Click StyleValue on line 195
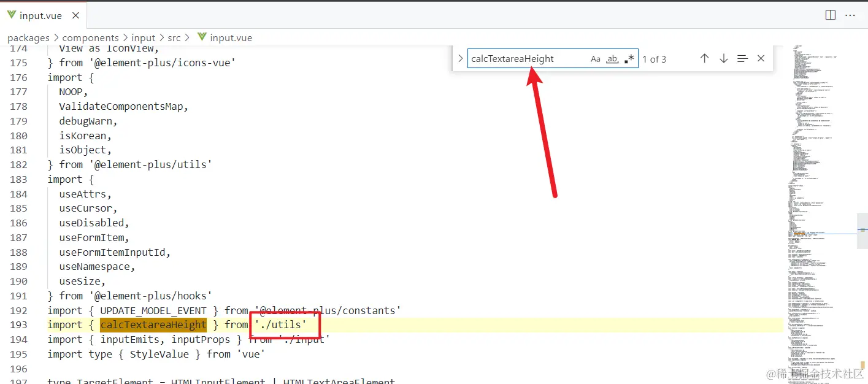 (x=159, y=354)
